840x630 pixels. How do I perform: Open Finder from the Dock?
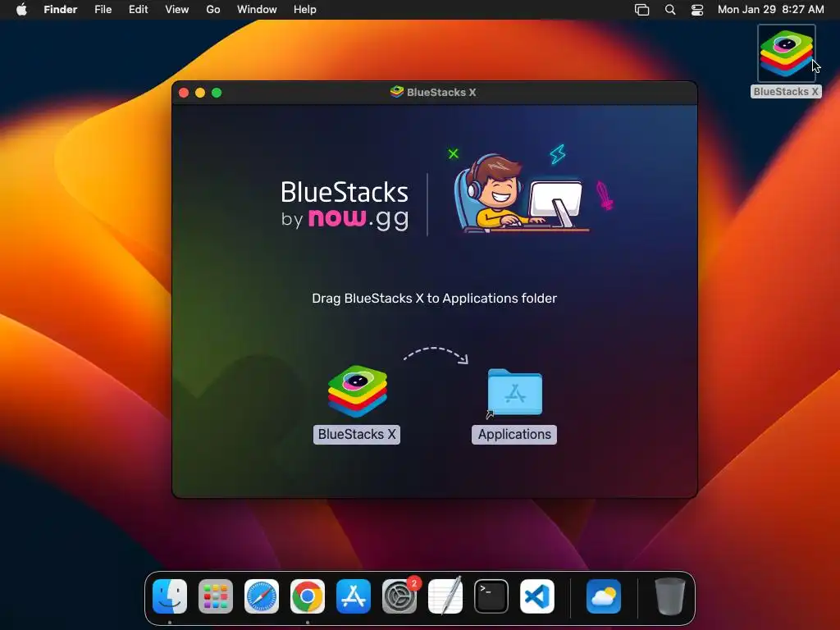[170, 596]
